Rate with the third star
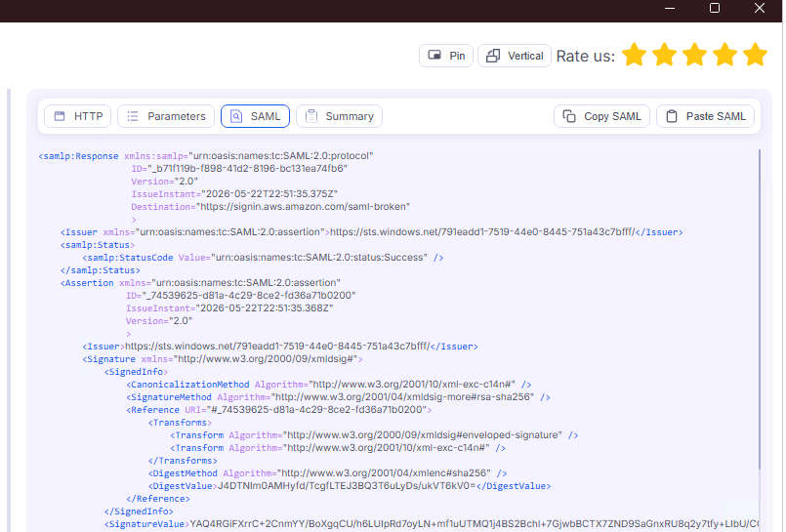The image size is (786, 532). click(695, 55)
